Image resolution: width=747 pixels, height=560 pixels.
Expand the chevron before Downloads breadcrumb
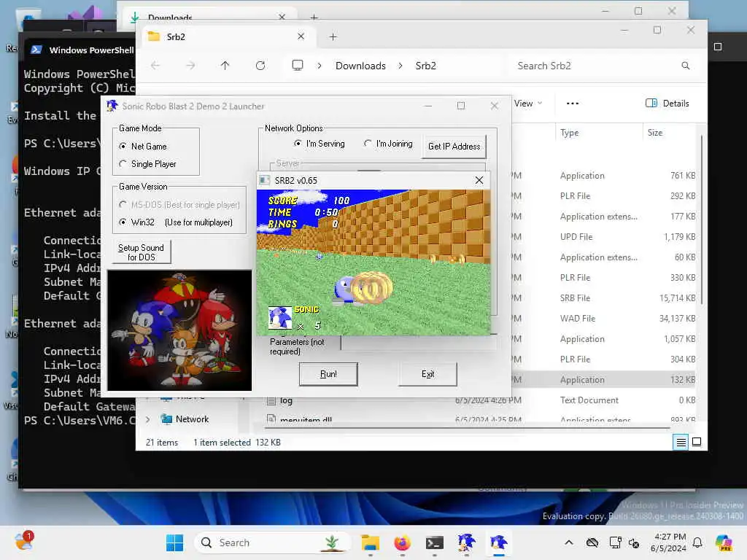click(x=320, y=66)
